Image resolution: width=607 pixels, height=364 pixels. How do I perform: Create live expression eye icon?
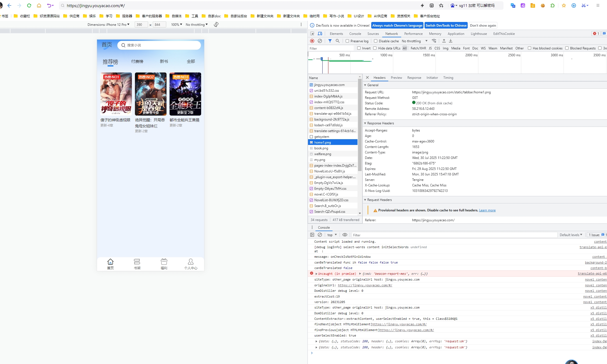point(345,235)
